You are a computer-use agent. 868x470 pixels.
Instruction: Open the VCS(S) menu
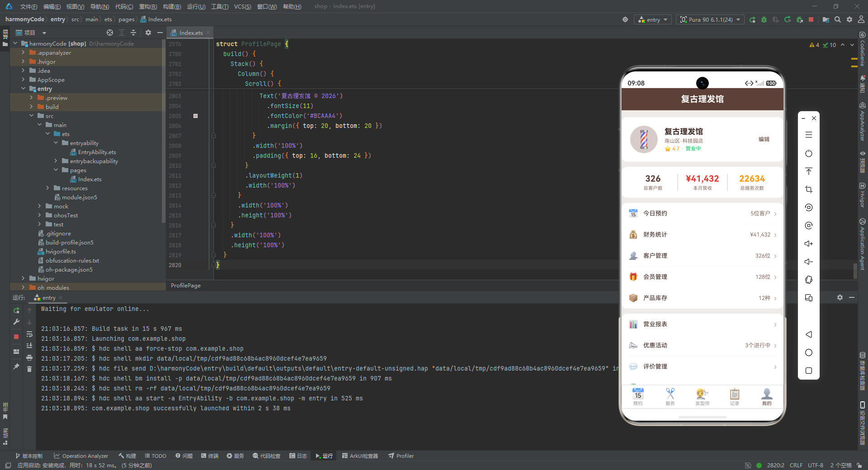pyautogui.click(x=242, y=6)
